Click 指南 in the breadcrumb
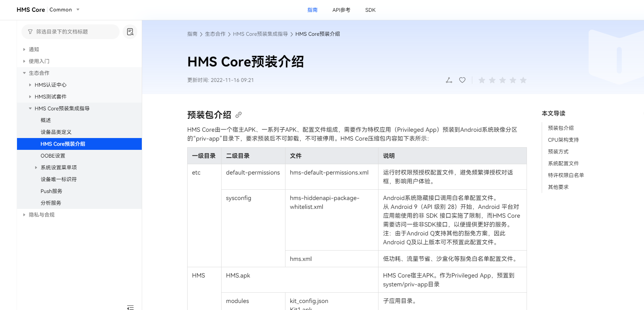 click(x=192, y=34)
